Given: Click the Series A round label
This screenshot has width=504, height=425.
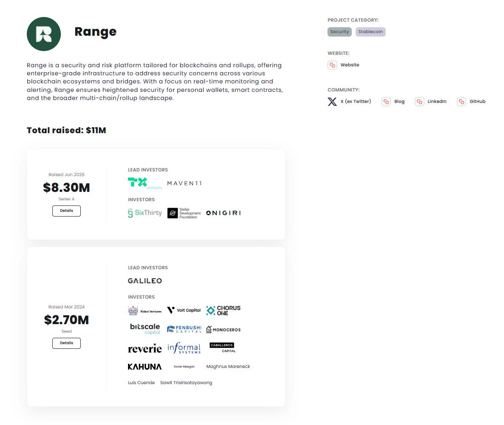Looking at the screenshot, I should pyautogui.click(x=66, y=199).
